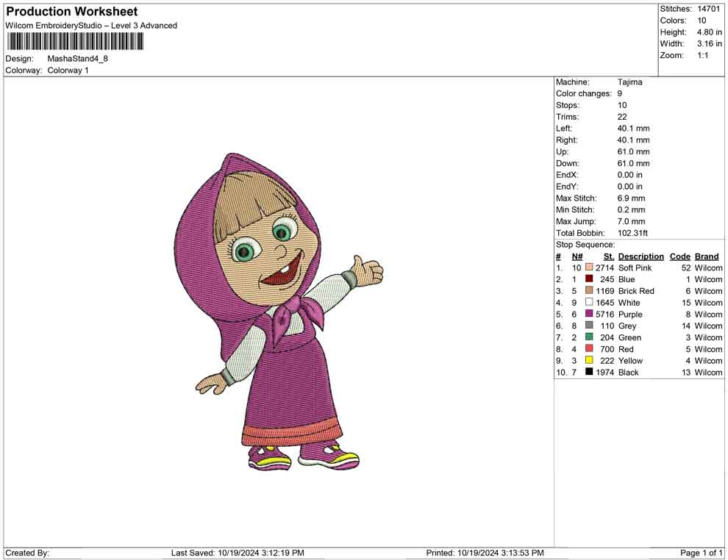Select the dark red Blue thread swatch

click(589, 280)
